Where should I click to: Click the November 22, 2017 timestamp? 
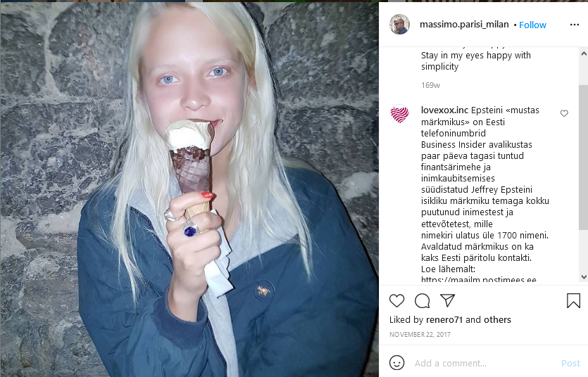[x=420, y=334]
